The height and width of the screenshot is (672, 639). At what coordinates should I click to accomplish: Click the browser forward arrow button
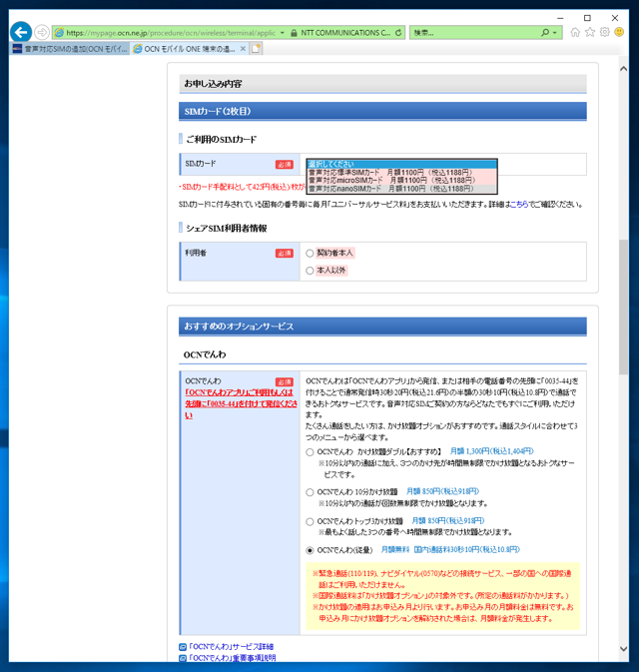click(42, 32)
